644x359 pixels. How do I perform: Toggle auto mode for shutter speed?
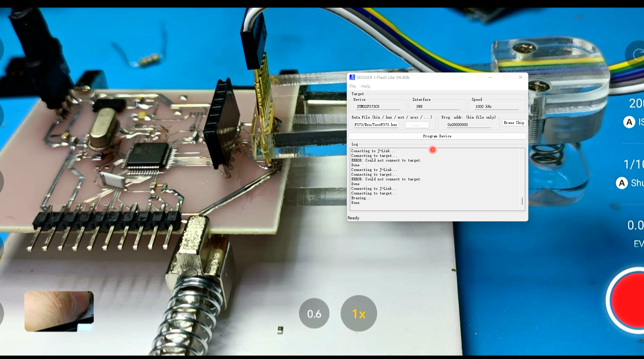pos(622,183)
